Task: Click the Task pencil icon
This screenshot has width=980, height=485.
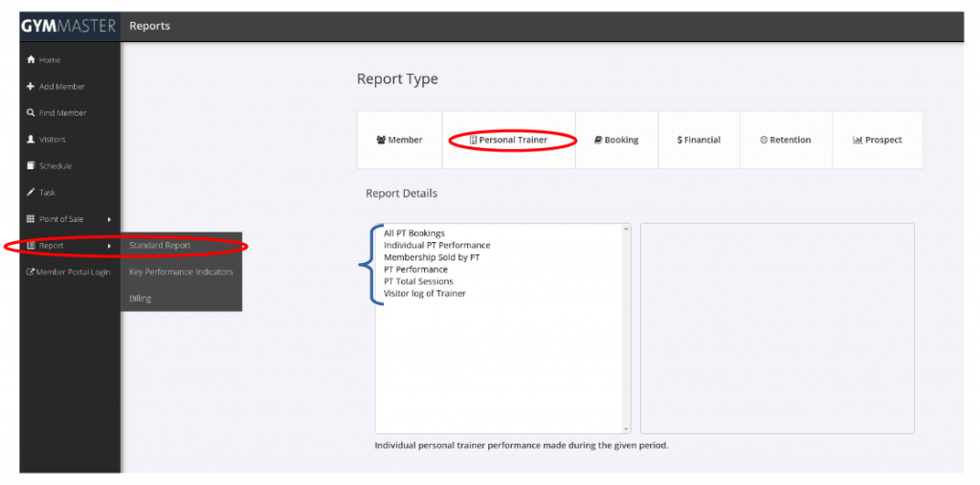Action: tap(32, 192)
